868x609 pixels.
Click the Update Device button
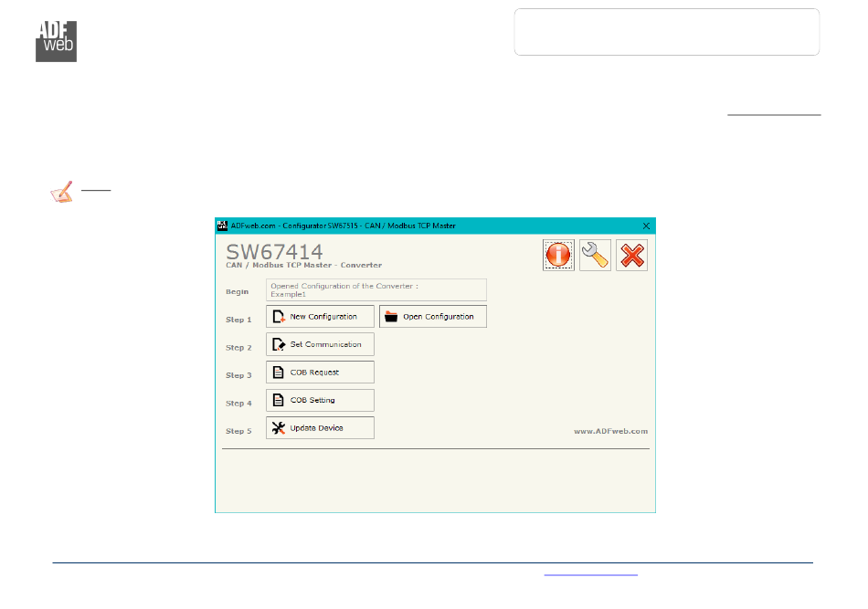[x=320, y=427]
